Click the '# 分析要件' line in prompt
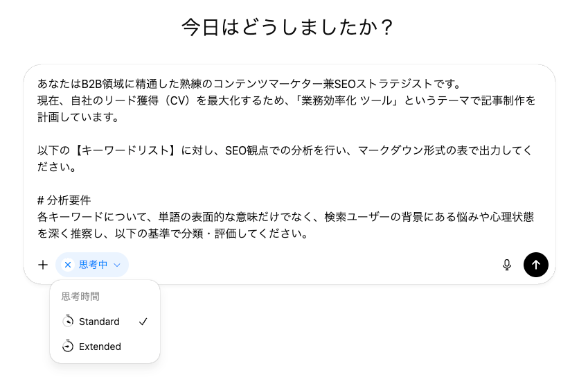Viewport: 588px width, 377px height. [x=64, y=200]
